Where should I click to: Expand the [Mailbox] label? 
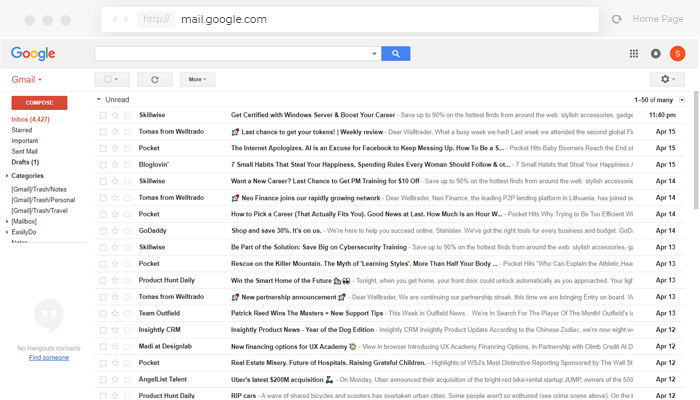7,221
